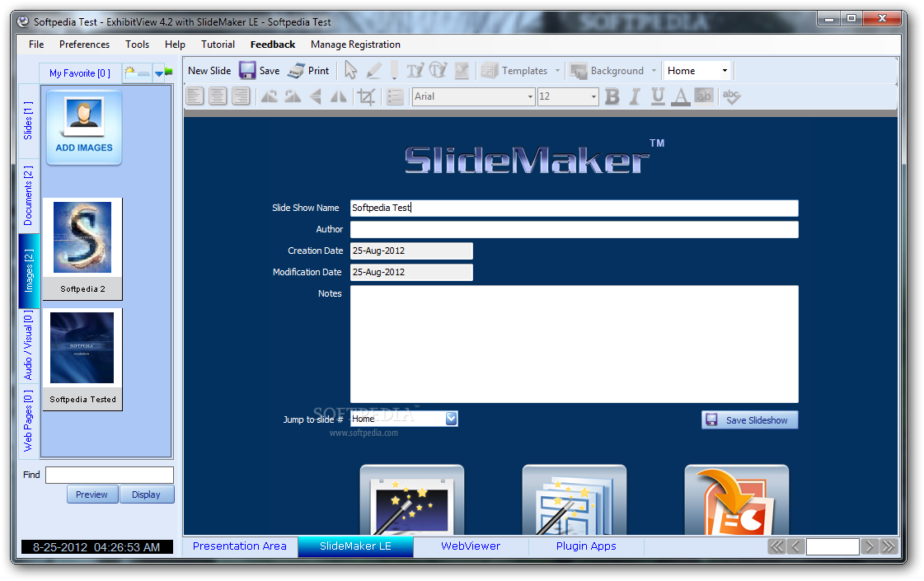The image size is (924, 581).
Task: Click the ADD IMAGES button
Action: (84, 127)
